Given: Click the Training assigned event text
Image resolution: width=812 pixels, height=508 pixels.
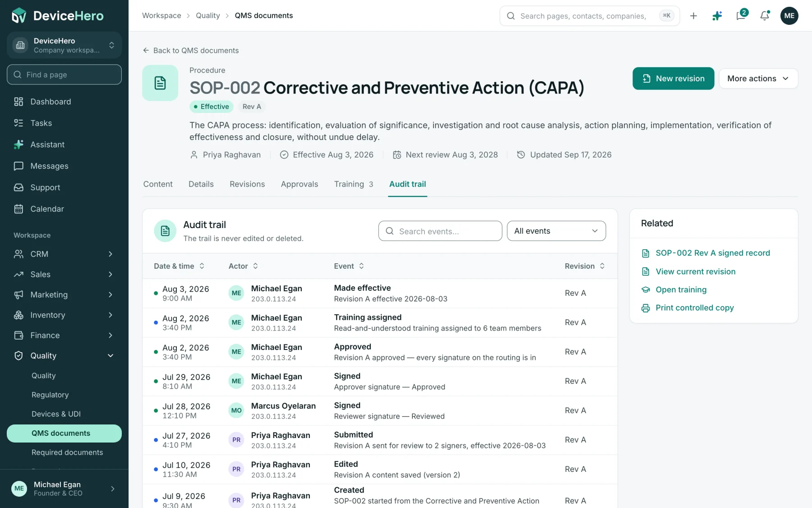Looking at the screenshot, I should 368,317.
